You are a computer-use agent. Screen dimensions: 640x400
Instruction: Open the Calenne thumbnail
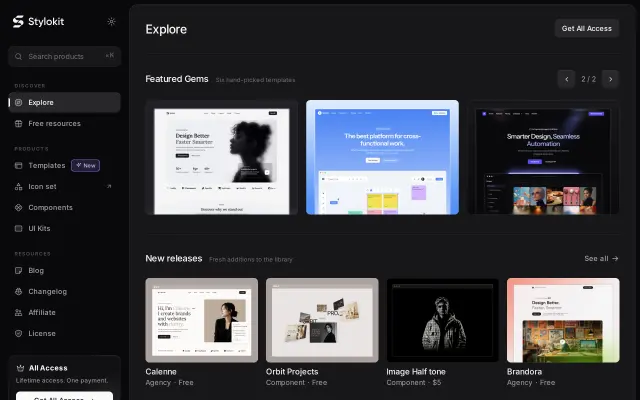tap(202, 320)
